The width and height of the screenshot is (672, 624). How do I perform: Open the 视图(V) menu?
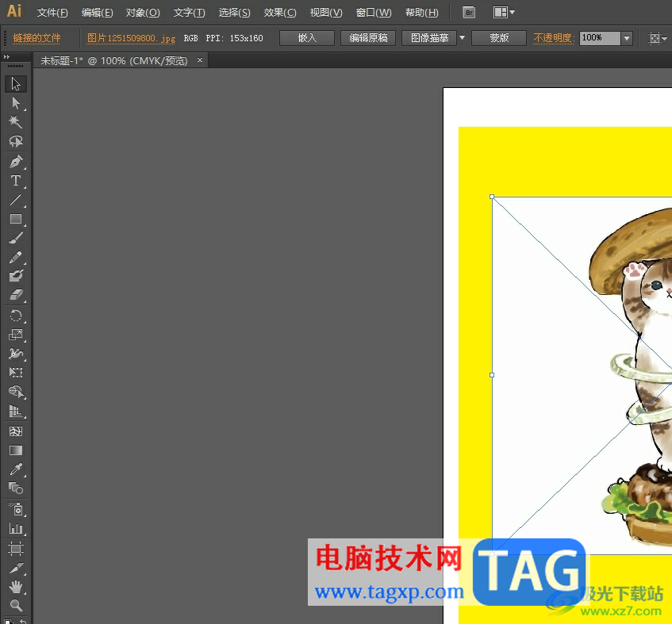coord(326,13)
